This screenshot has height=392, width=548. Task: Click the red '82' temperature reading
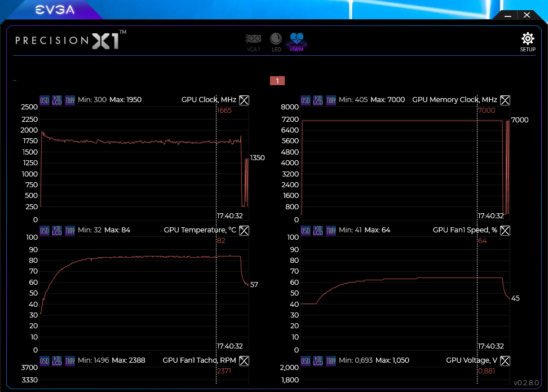coord(221,241)
